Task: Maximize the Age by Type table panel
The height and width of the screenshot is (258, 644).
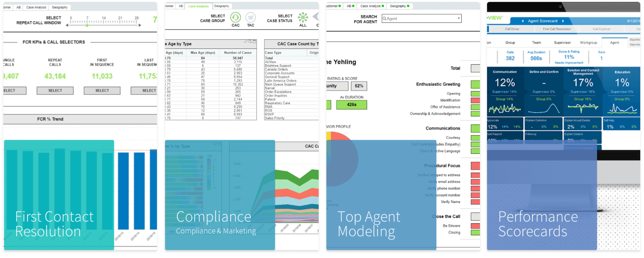Action: 254,42
